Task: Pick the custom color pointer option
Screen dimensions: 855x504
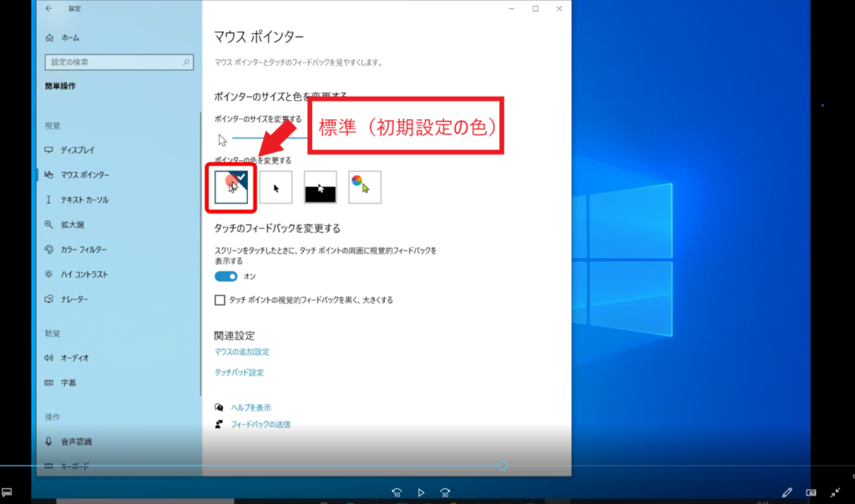Action: coord(364,188)
